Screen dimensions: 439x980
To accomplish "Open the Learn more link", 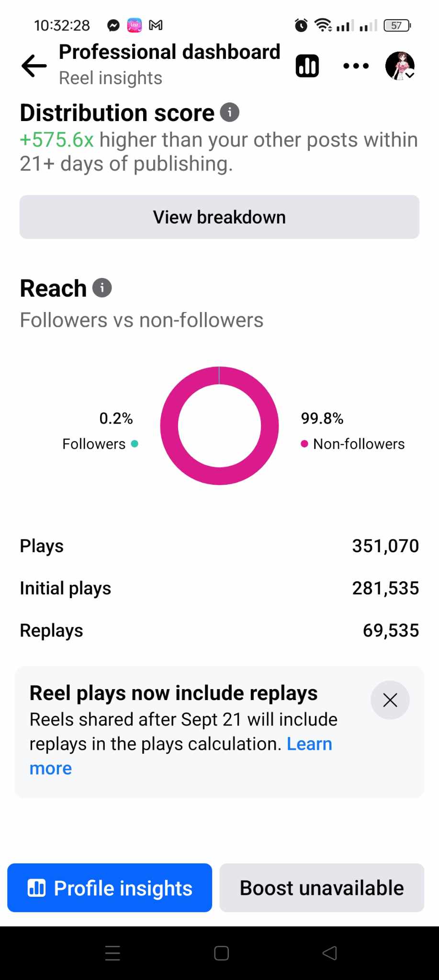I will pyautogui.click(x=309, y=744).
